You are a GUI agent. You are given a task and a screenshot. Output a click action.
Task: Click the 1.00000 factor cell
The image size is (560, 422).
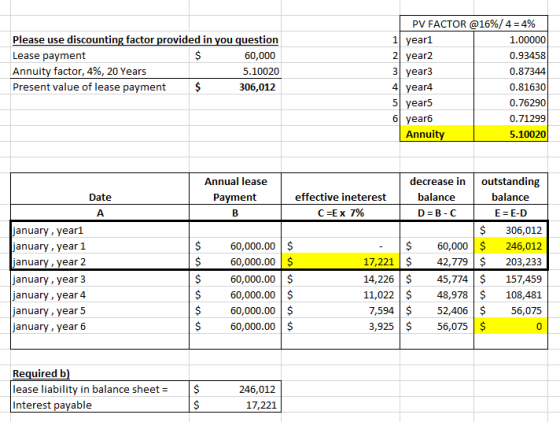[x=511, y=40]
